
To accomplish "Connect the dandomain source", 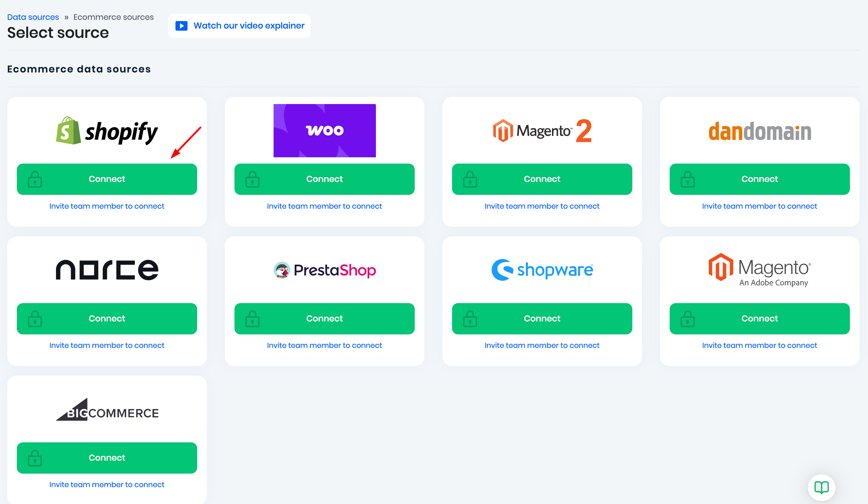I will click(759, 179).
